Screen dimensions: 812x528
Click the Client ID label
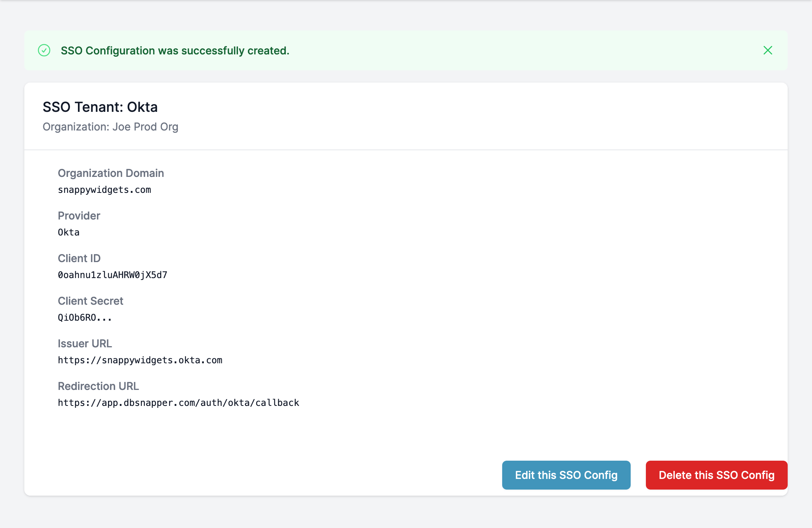79,258
